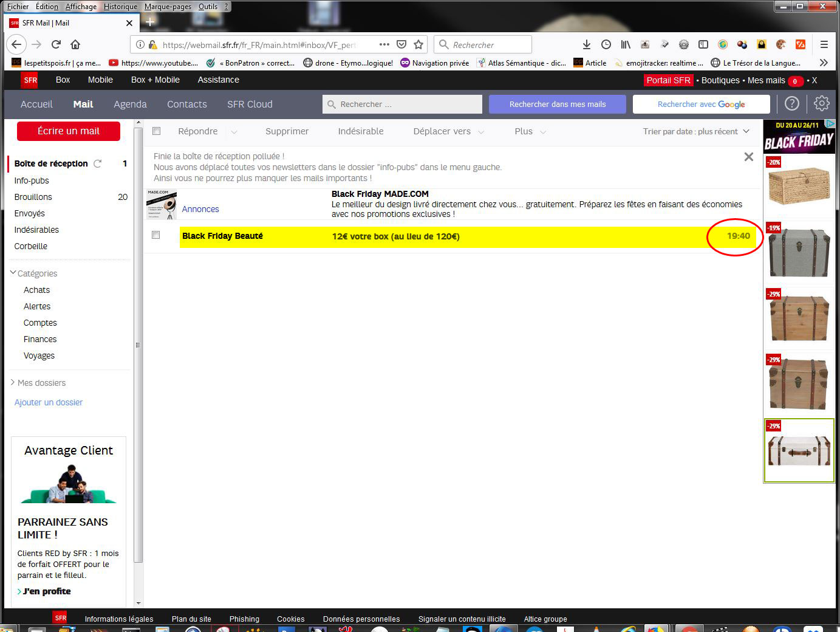Expand the Mes dossiers section
Image resolution: width=840 pixels, height=632 pixels.
(x=13, y=383)
